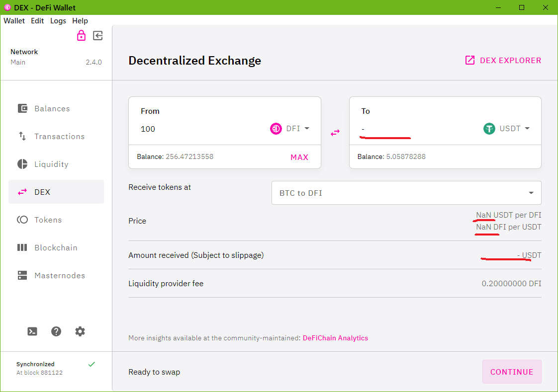This screenshot has height=392, width=558.
Task: Go to the Masternodes page
Action: (56, 275)
